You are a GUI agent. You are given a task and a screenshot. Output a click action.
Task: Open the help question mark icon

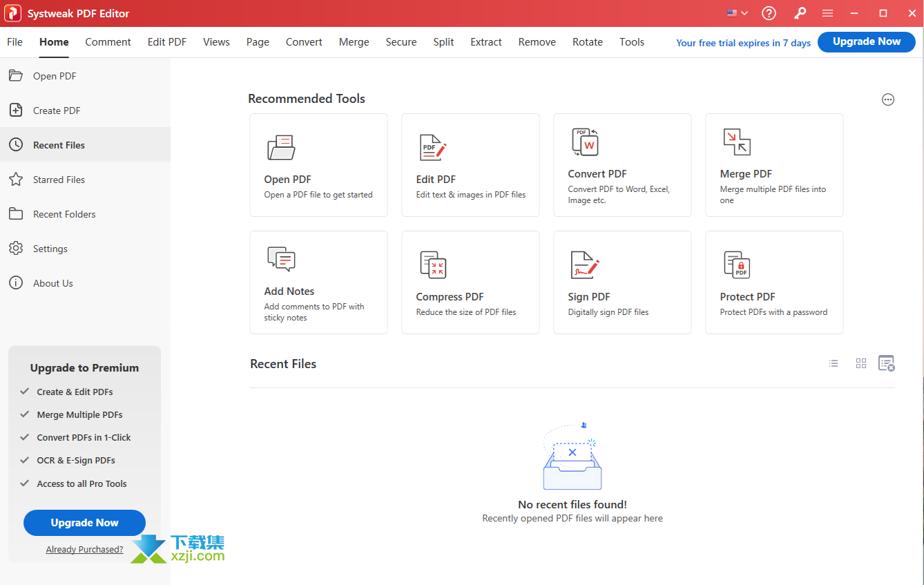pos(769,13)
